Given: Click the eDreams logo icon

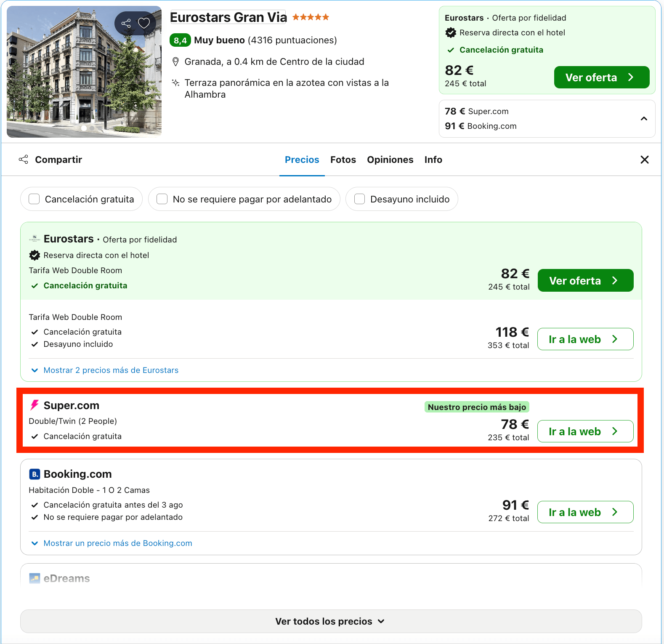Looking at the screenshot, I should tap(35, 578).
